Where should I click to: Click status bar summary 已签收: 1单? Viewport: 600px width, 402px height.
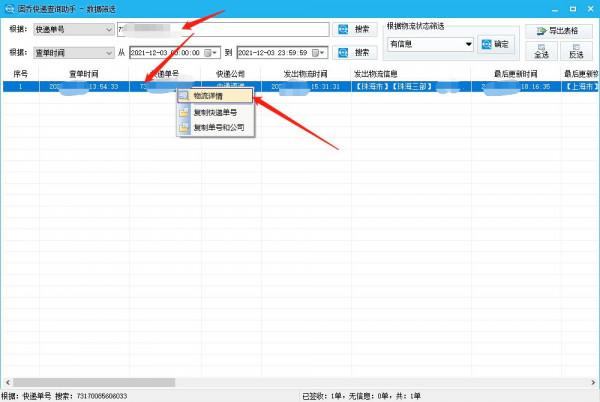(324, 396)
